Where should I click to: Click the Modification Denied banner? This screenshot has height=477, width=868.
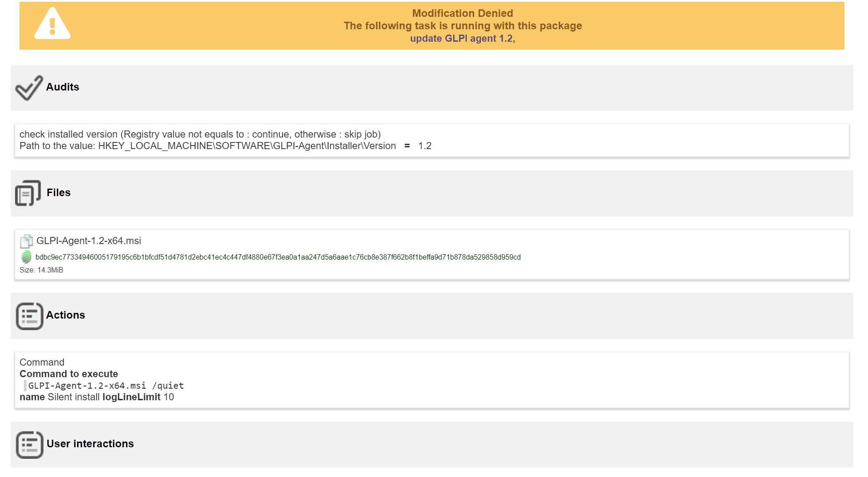(x=462, y=13)
